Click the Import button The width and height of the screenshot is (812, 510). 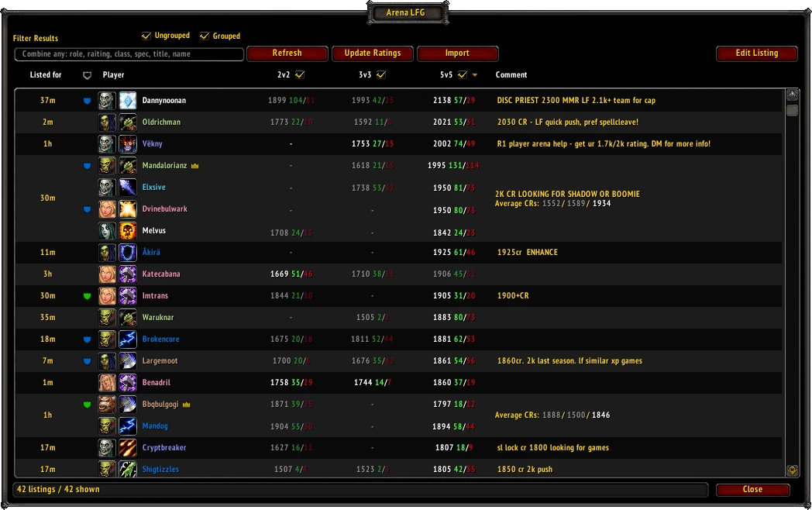point(457,53)
